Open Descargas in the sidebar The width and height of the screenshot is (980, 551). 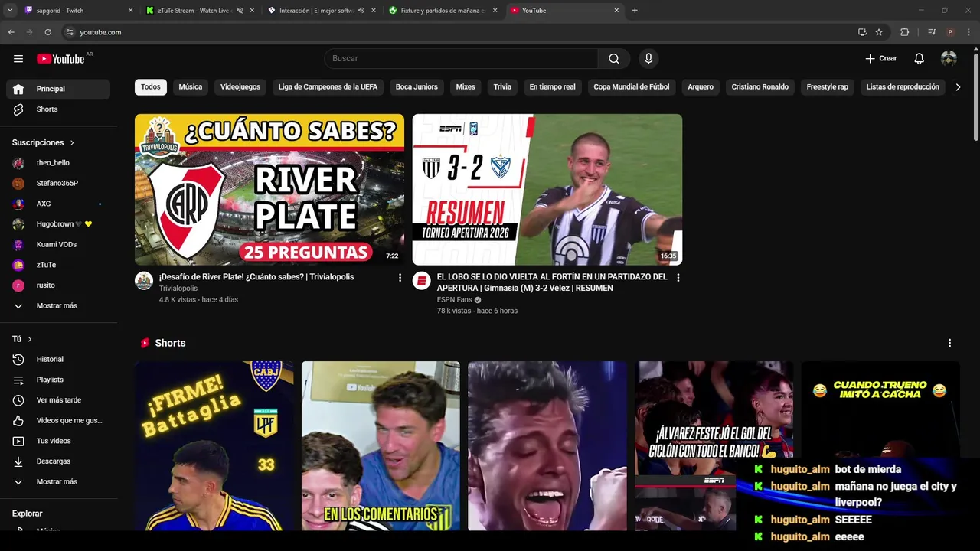tap(58, 461)
